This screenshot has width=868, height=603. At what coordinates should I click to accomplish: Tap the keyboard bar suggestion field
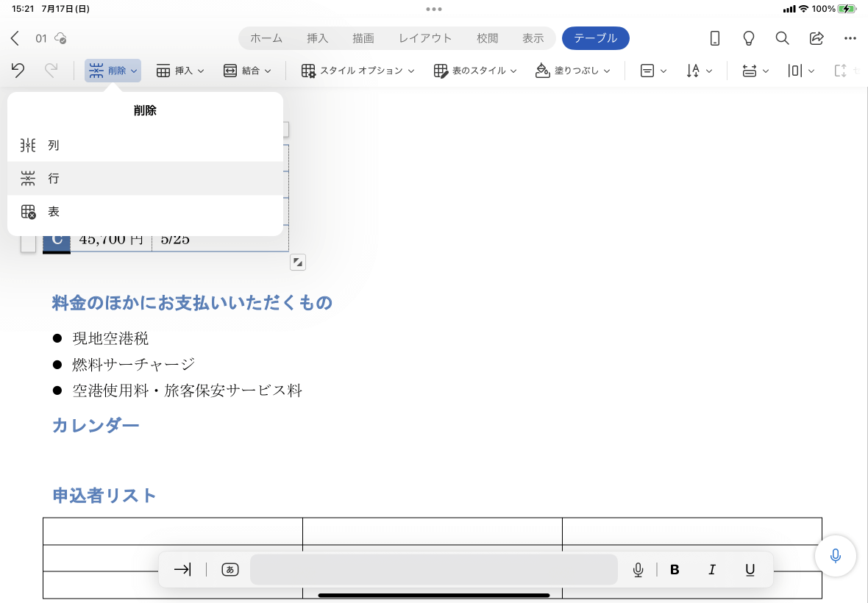coord(433,569)
